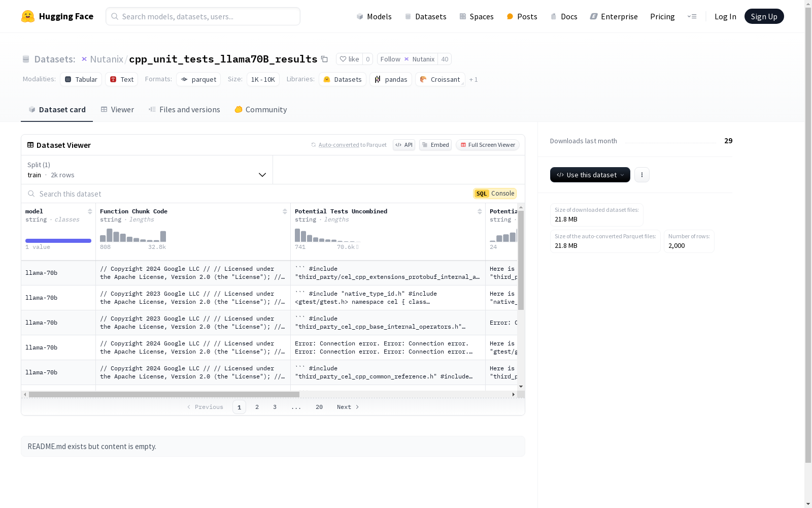Click Log In
Viewport: 812px width, 508px height.
click(725, 16)
